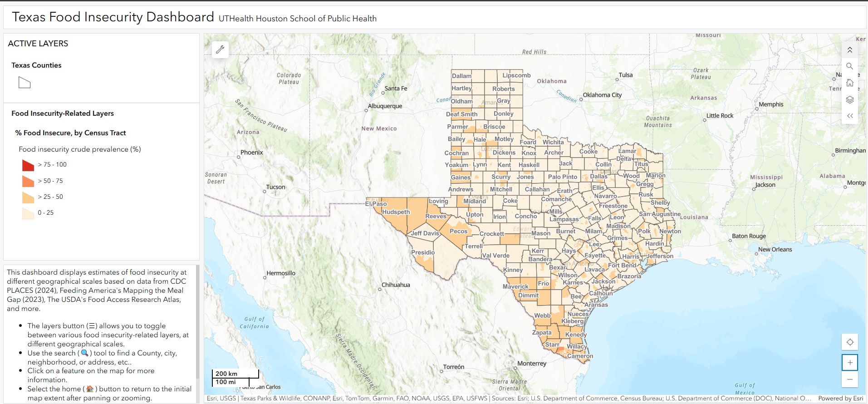Click El Paso county on the map
The width and height of the screenshot is (868, 404).
(x=376, y=204)
